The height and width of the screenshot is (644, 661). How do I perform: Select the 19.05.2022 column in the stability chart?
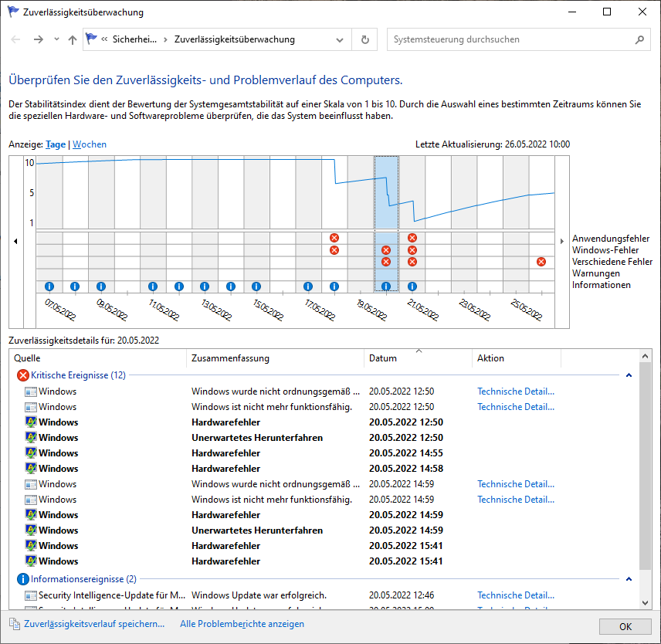[361, 225]
